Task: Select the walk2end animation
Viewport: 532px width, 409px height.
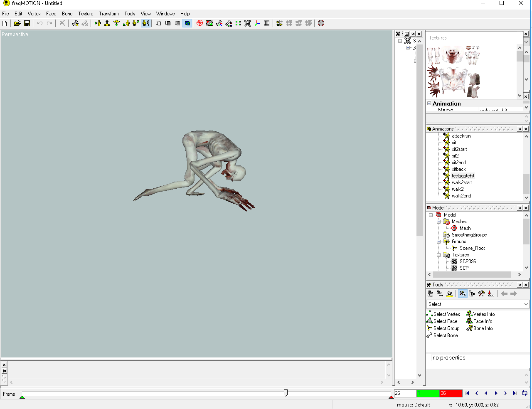Action: (x=461, y=196)
